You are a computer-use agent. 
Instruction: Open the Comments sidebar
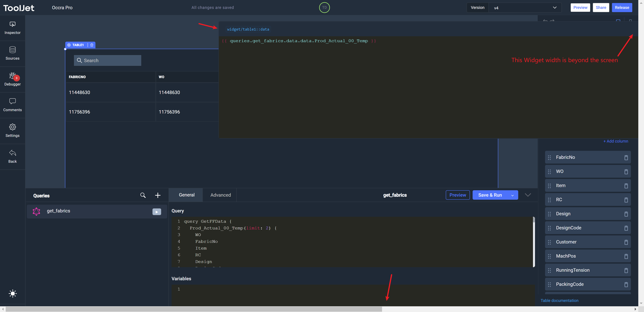point(13,105)
